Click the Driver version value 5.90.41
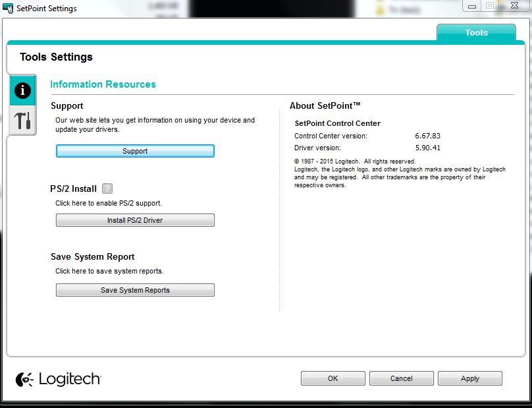 click(x=428, y=148)
